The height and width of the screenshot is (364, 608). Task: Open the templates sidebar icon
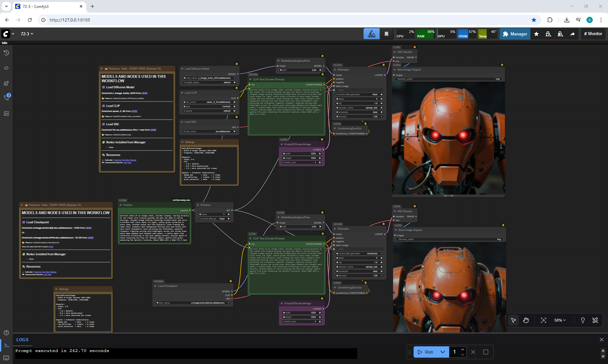(6, 114)
